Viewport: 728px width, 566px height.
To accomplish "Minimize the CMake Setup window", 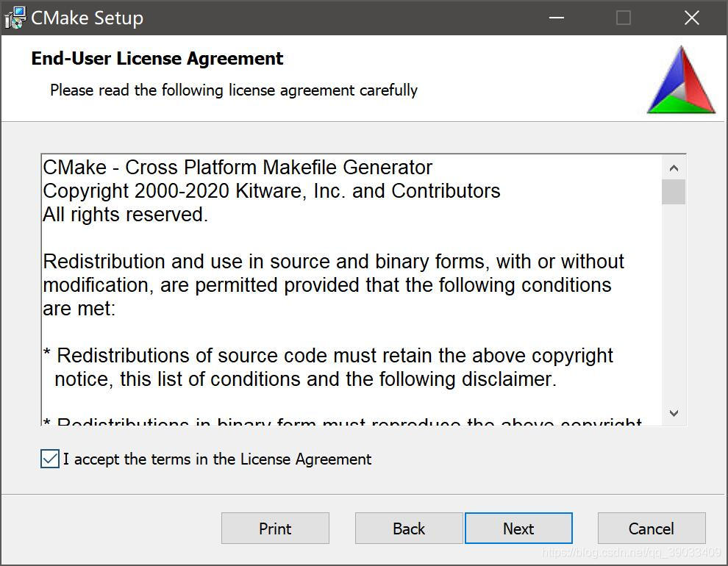I will tap(556, 18).
